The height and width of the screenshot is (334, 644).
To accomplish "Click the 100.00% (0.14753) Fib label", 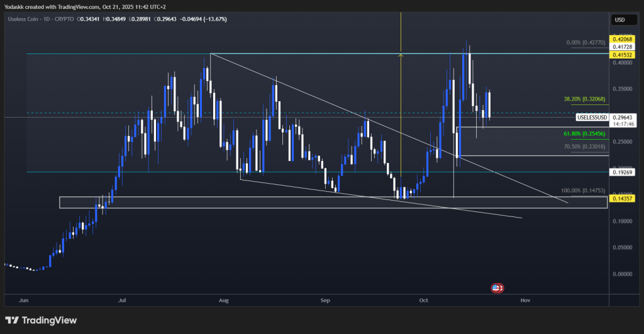I will [583, 191].
